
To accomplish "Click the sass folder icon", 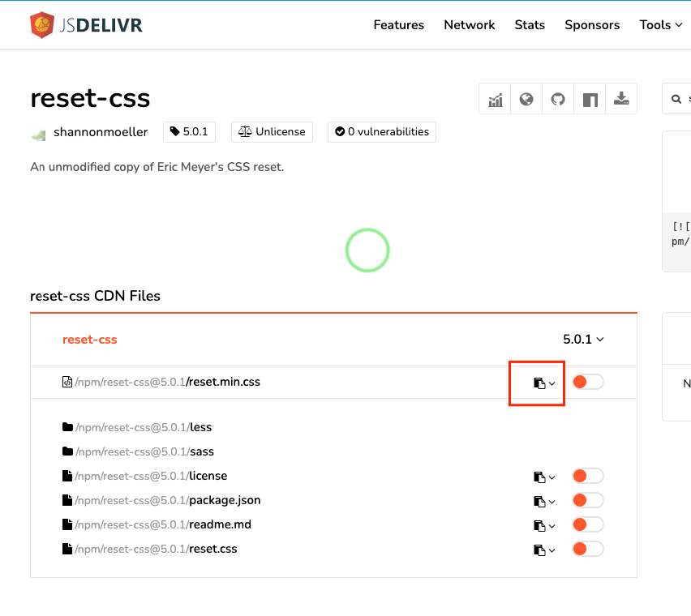I will point(67,451).
